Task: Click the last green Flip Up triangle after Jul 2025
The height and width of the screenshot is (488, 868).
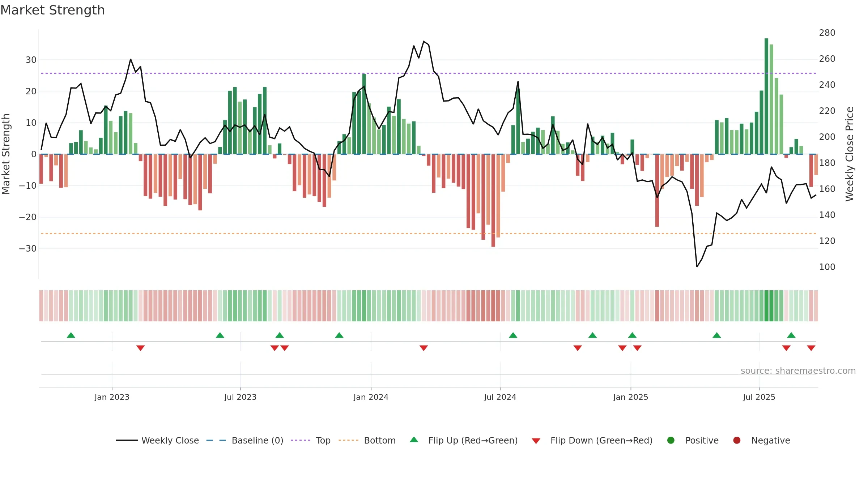Action: click(791, 335)
